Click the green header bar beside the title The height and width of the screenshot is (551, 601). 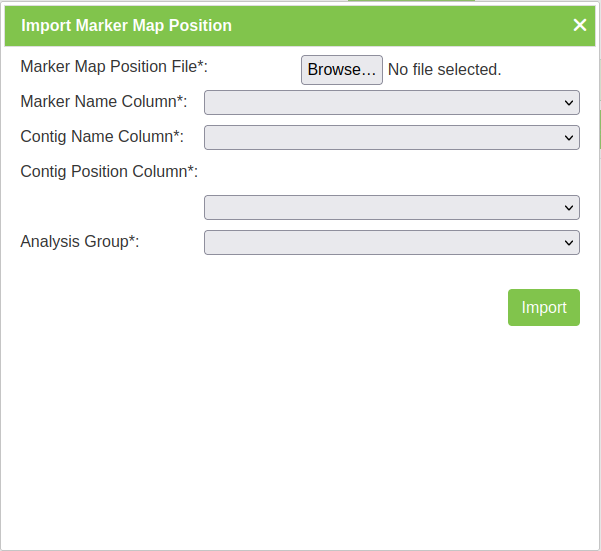(400, 25)
